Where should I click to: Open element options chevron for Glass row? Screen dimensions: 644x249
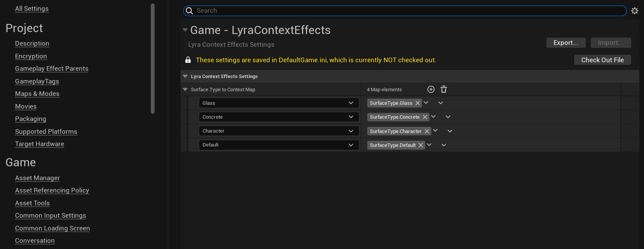point(441,103)
